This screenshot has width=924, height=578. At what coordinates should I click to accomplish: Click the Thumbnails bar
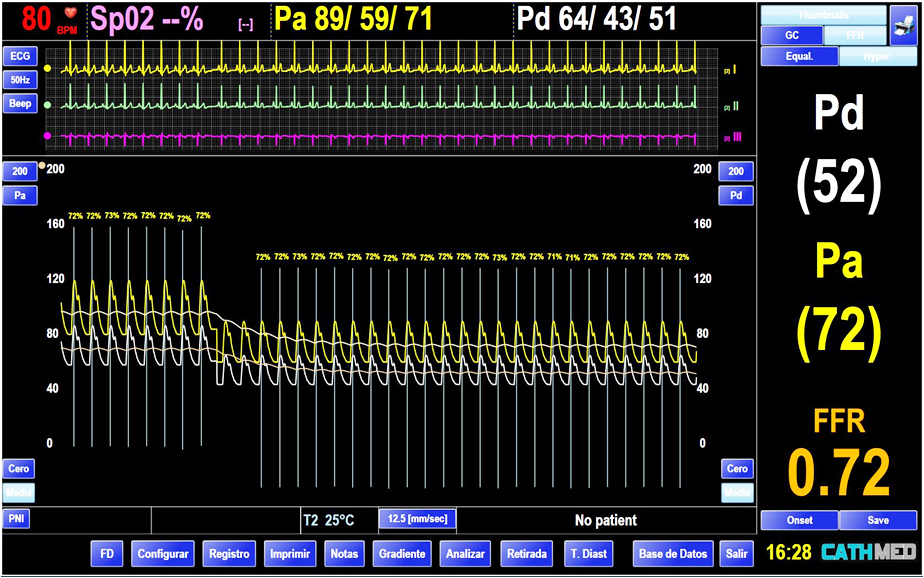tap(823, 15)
